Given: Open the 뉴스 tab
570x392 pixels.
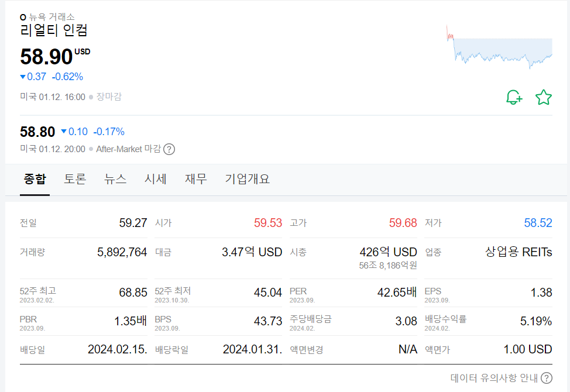Looking at the screenshot, I should click(115, 179).
